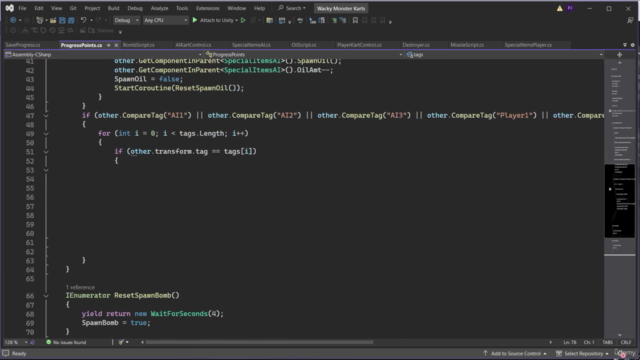640x360 pixels.
Task: Open the Extensions menu
Action: tap(207, 8)
